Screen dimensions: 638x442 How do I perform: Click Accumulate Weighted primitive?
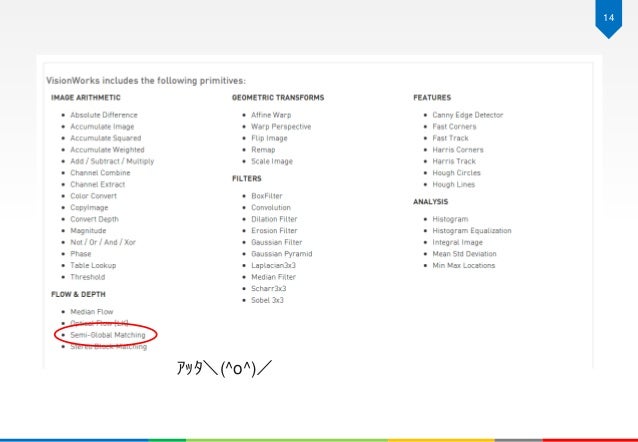point(107,150)
